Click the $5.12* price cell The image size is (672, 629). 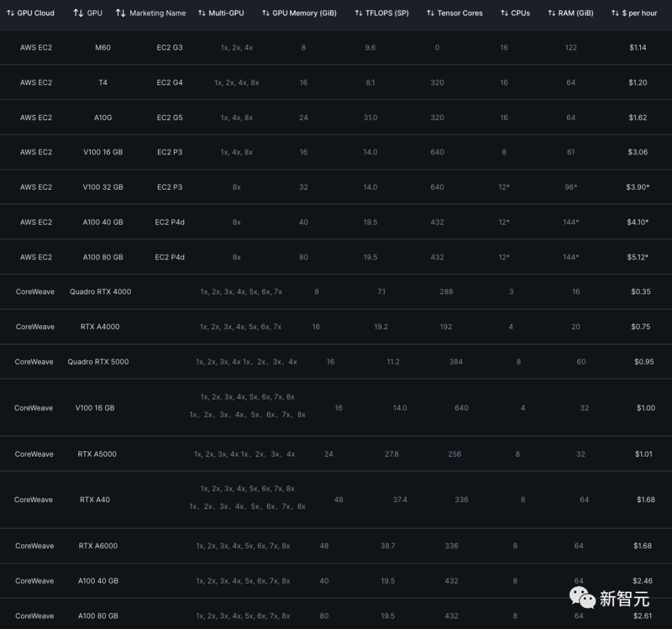638,257
